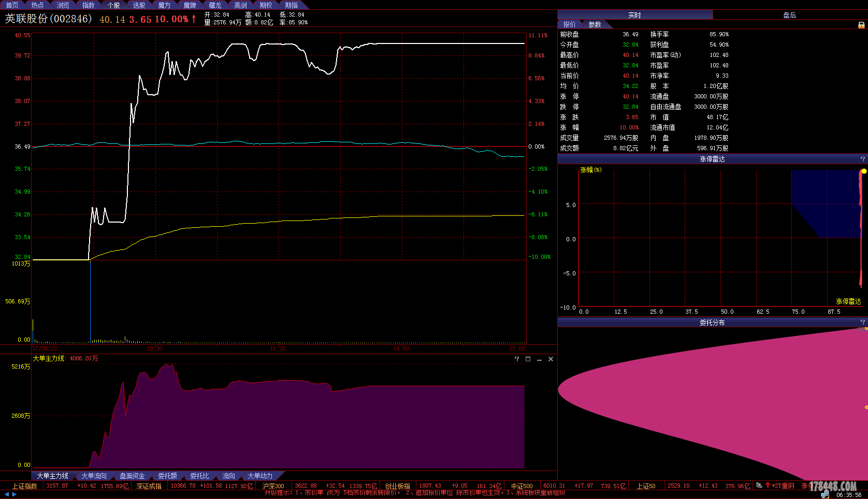Click the yellow dot in 涨停雷达 chart
This screenshot has height=499, width=868.
tap(864, 171)
